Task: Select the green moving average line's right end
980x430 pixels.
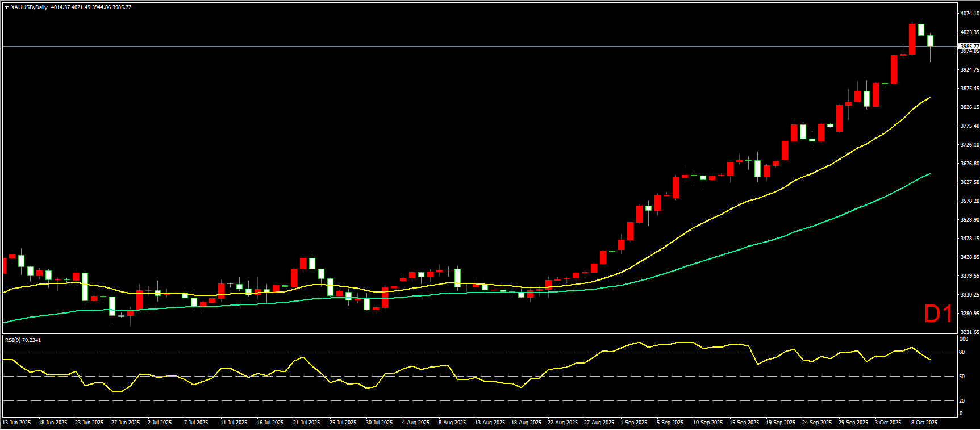Action: tap(929, 174)
